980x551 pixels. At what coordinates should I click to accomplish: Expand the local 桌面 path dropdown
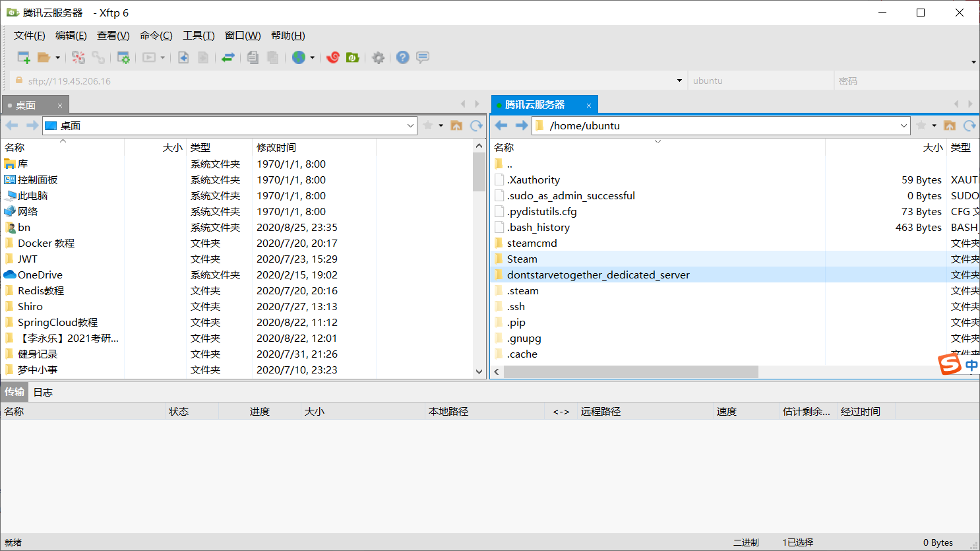tap(410, 125)
